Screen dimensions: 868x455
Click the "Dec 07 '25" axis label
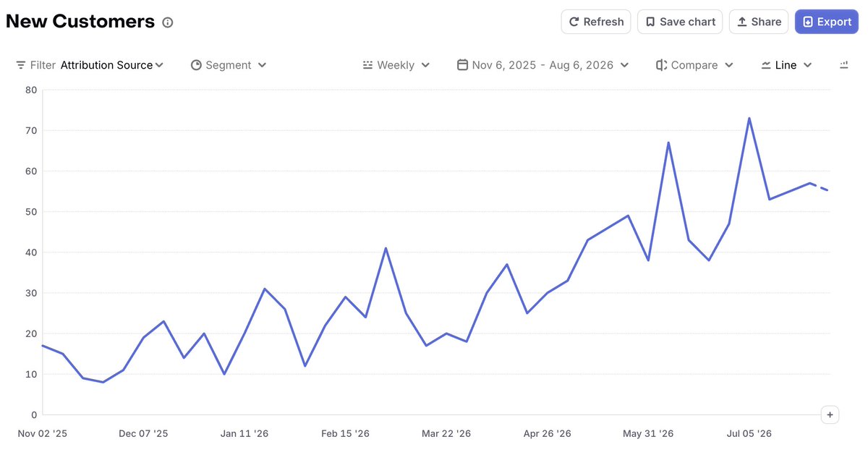(x=143, y=434)
